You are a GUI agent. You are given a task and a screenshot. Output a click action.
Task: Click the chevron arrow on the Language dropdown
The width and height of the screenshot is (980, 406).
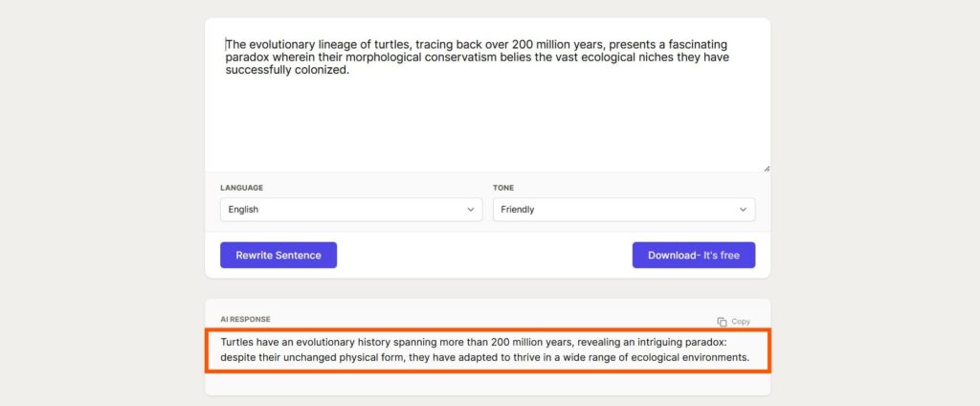[471, 210]
